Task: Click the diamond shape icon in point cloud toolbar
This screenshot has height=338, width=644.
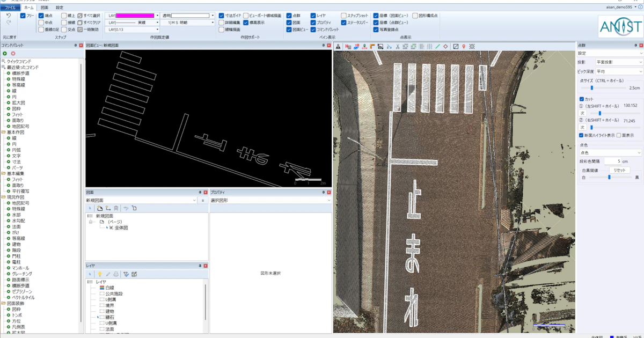Action: point(445,47)
